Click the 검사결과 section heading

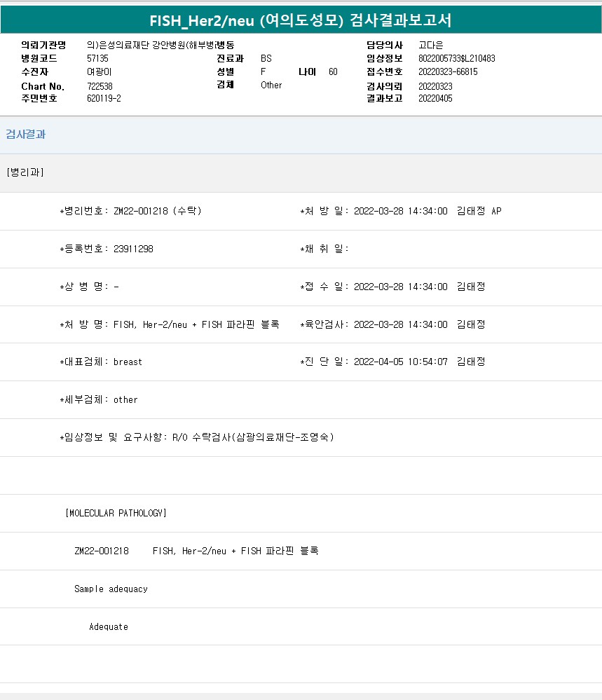point(26,135)
